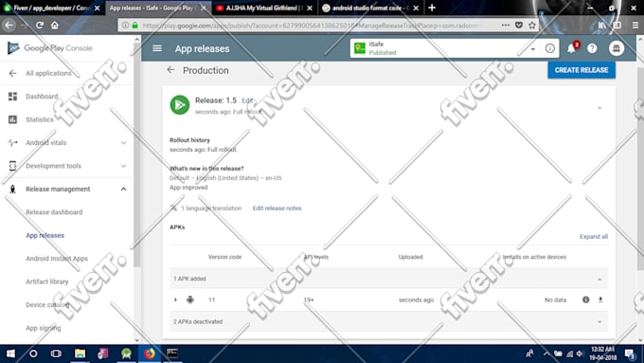
Task: Collapse the Release 1.5 card
Action: (599, 108)
